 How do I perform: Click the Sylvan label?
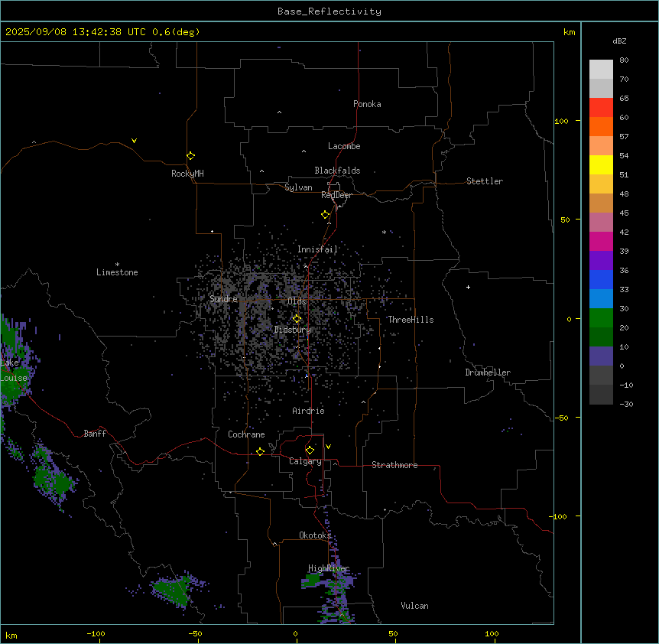[298, 187]
